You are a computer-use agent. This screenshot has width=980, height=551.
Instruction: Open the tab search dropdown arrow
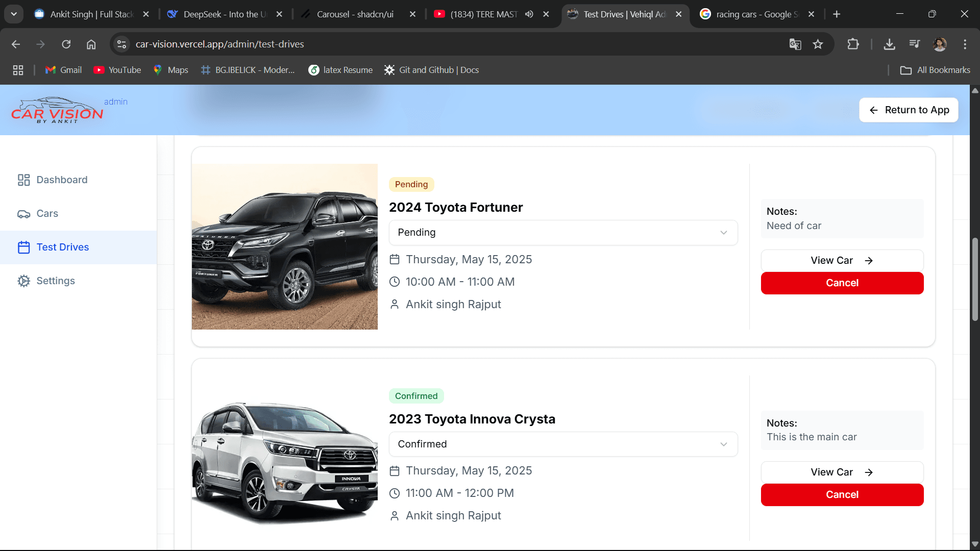(x=14, y=14)
